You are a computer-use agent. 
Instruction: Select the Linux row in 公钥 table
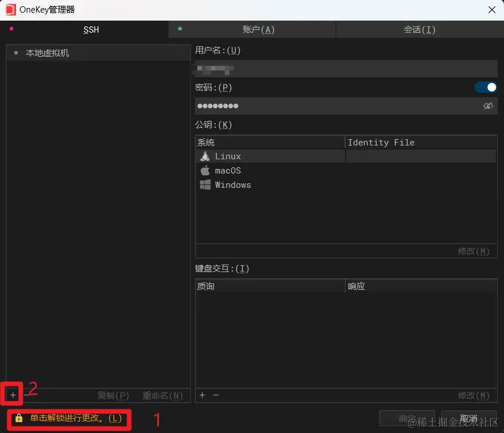tap(346, 156)
